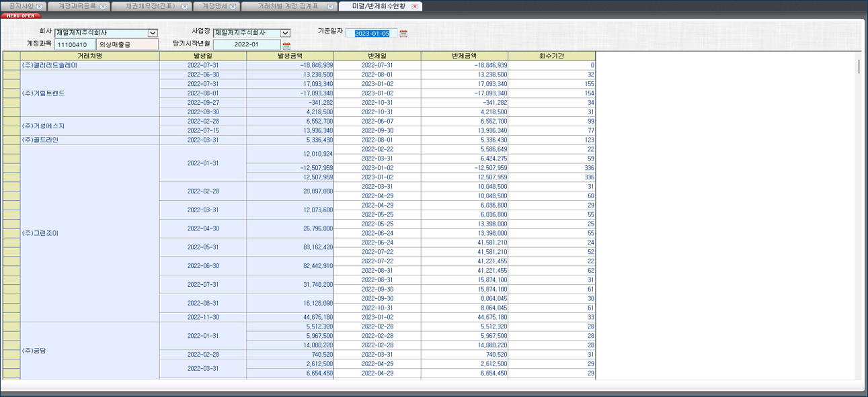Image resolution: width=868 pixels, height=397 pixels.
Task: Open calendar picker for 기준일자
Action: [403, 34]
